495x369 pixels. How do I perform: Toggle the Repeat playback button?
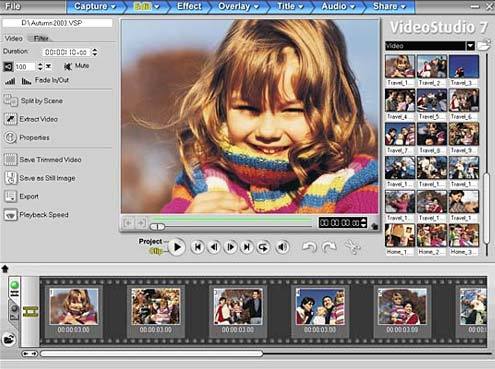(x=263, y=247)
